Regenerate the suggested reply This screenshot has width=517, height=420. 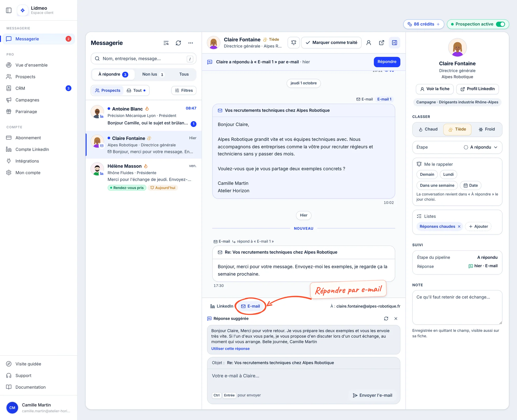point(386,318)
